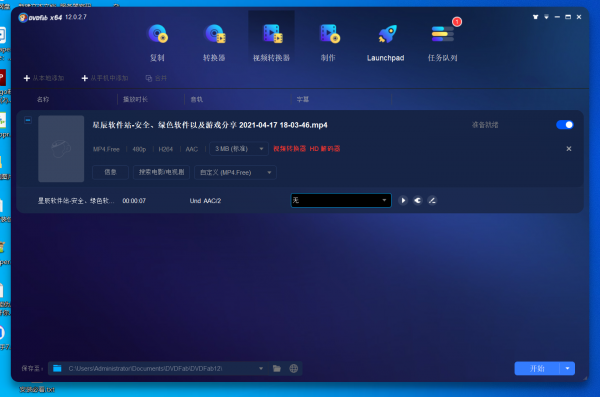The image size is (600, 397).
Task: Add a file from mobile (从手机中添加)
Action: 104,78
